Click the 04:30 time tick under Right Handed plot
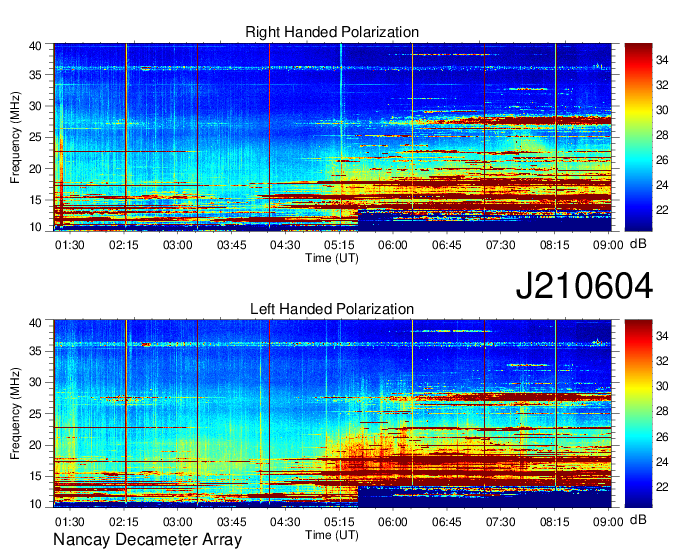680x552 pixels. point(285,245)
